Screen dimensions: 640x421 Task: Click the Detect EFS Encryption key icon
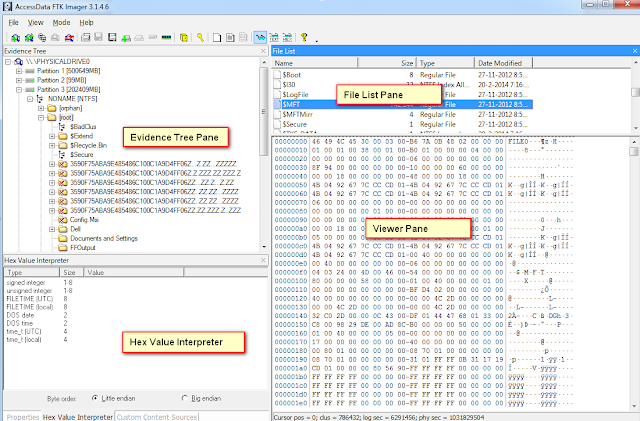point(200,38)
